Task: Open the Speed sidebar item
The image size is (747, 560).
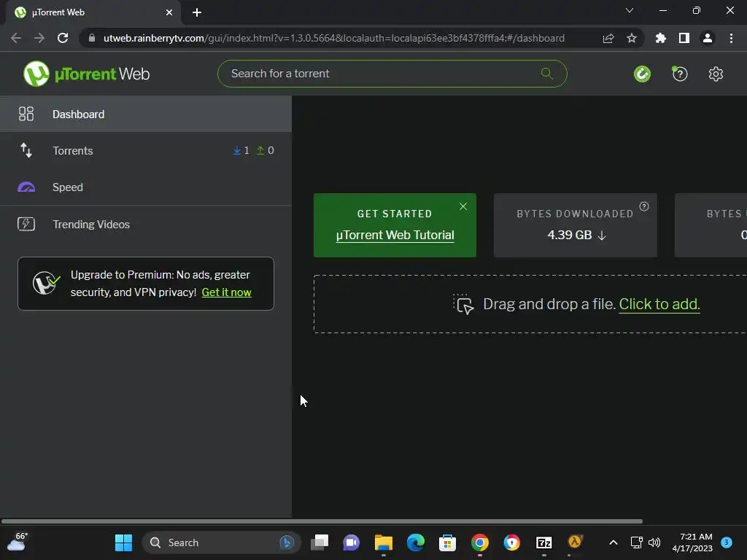Action: (x=146, y=187)
